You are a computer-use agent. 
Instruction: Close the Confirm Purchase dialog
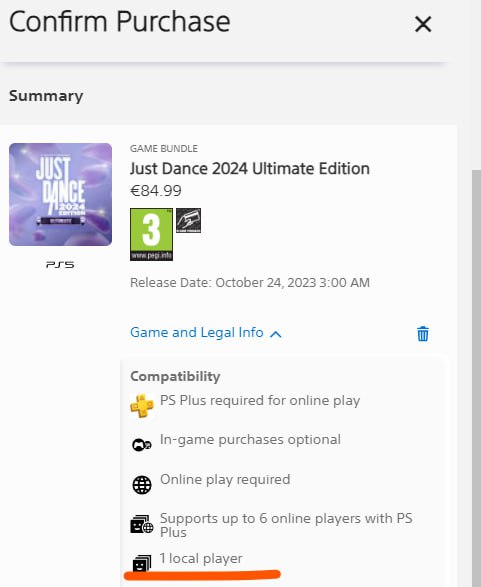tap(423, 24)
